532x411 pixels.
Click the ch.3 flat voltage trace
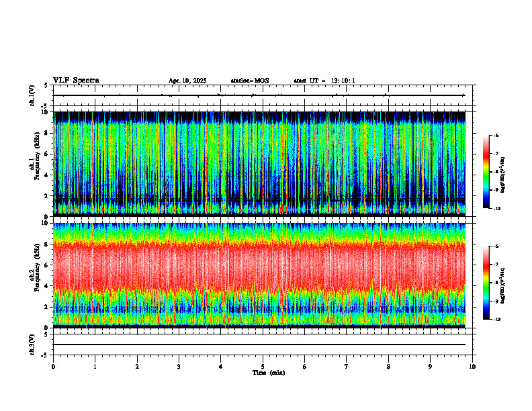(259, 345)
